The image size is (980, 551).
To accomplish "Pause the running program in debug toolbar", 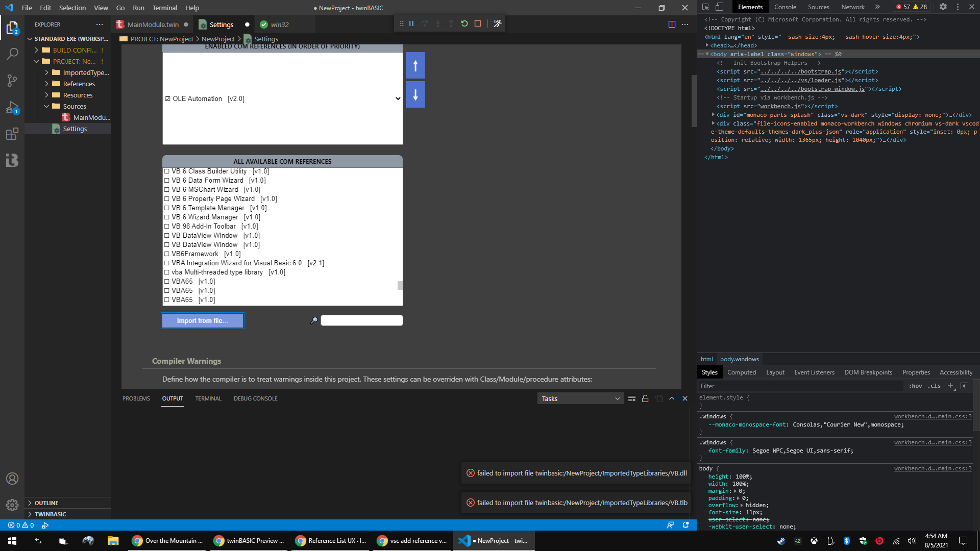I will (x=411, y=23).
